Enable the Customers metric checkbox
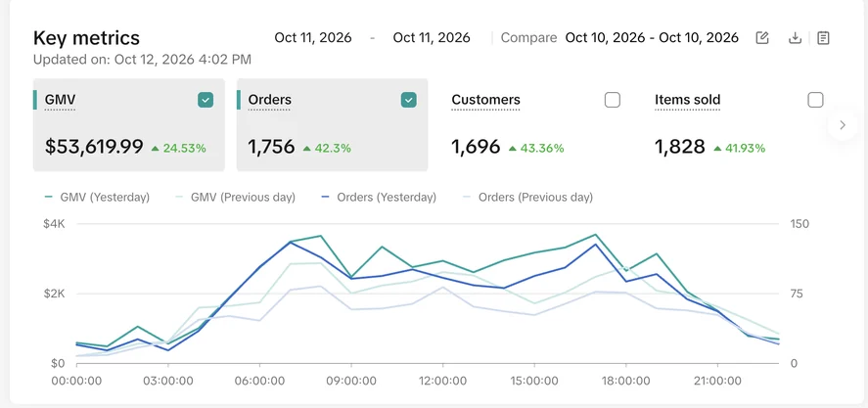The height and width of the screenshot is (408, 868). point(613,100)
